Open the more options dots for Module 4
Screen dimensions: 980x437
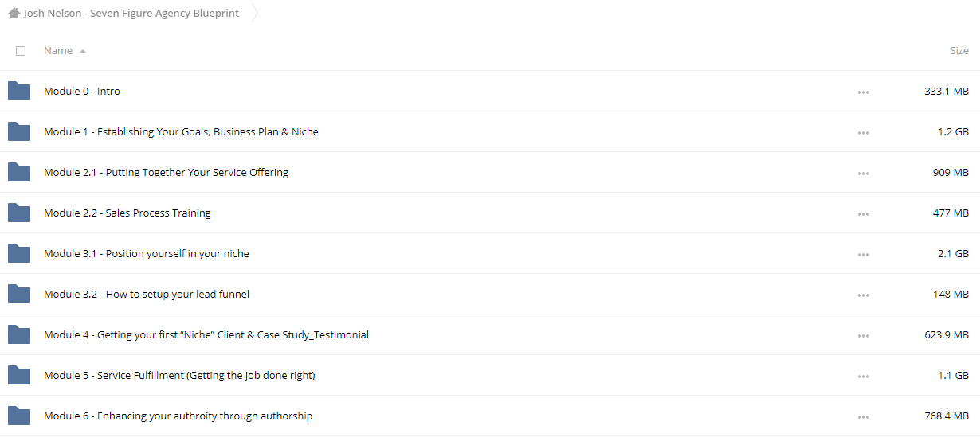pyautogui.click(x=864, y=336)
